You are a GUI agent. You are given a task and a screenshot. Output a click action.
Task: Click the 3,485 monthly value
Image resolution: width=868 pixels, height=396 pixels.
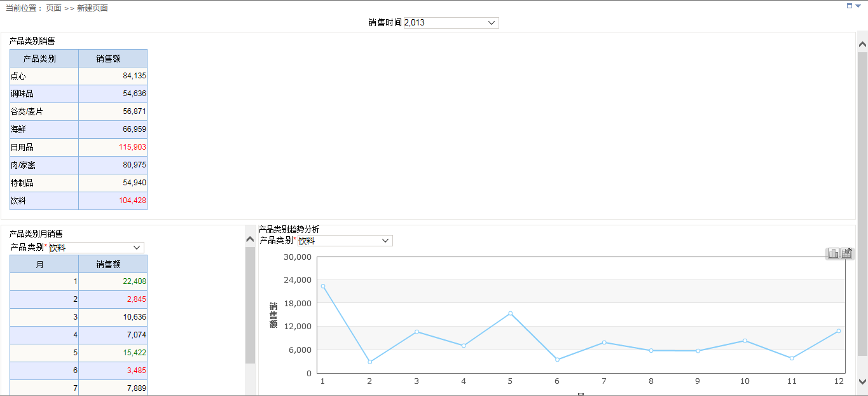136,370
